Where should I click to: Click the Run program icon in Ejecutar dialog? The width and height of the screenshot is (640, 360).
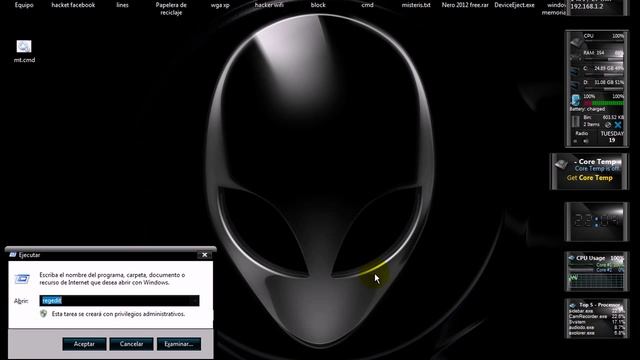(x=22, y=278)
